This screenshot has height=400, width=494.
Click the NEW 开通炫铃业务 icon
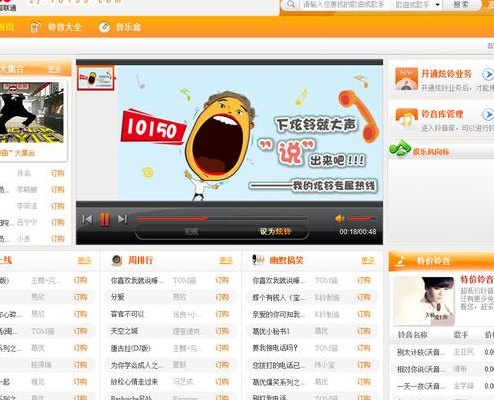[x=406, y=79]
